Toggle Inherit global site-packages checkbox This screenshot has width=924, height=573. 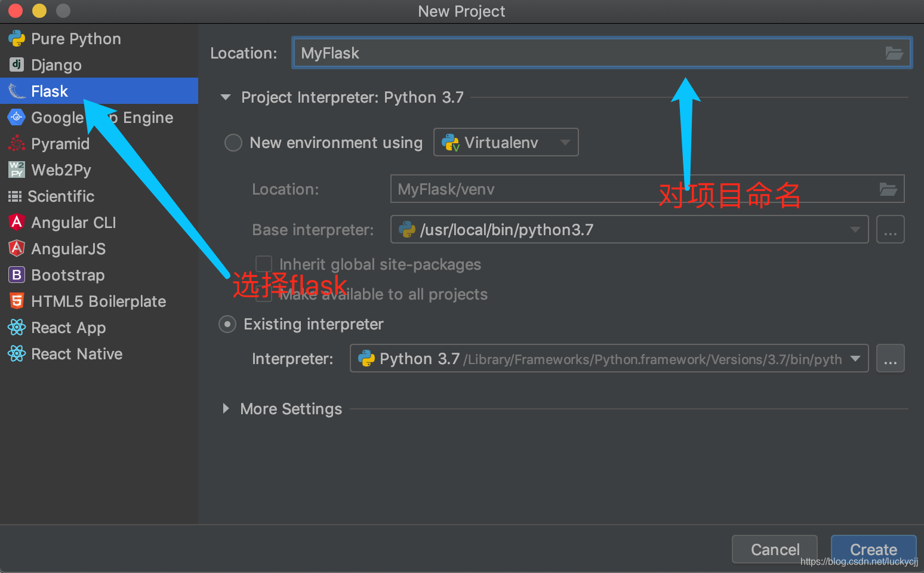point(264,264)
